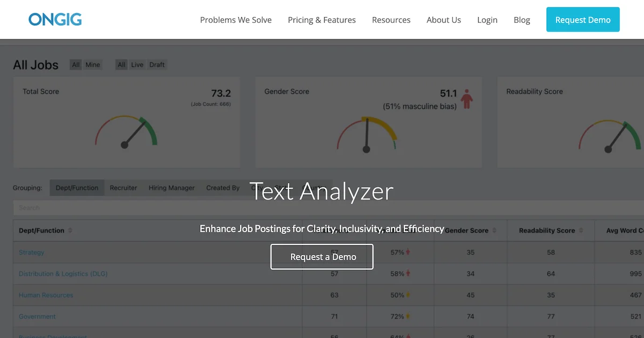Sort by the Gender Score column arrows
Image resolution: width=644 pixels, height=338 pixels.
coord(494,231)
